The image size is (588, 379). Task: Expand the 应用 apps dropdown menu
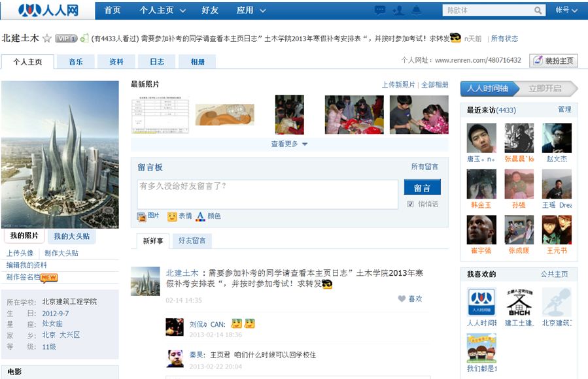pos(251,10)
